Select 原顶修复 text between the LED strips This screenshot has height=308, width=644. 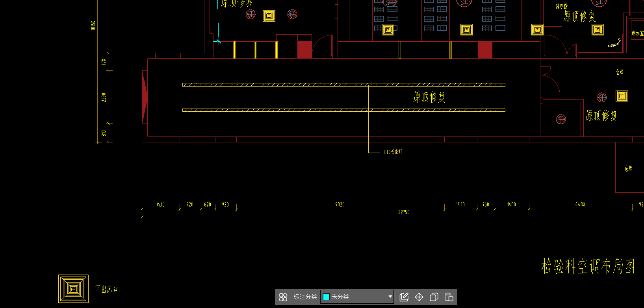click(x=429, y=97)
